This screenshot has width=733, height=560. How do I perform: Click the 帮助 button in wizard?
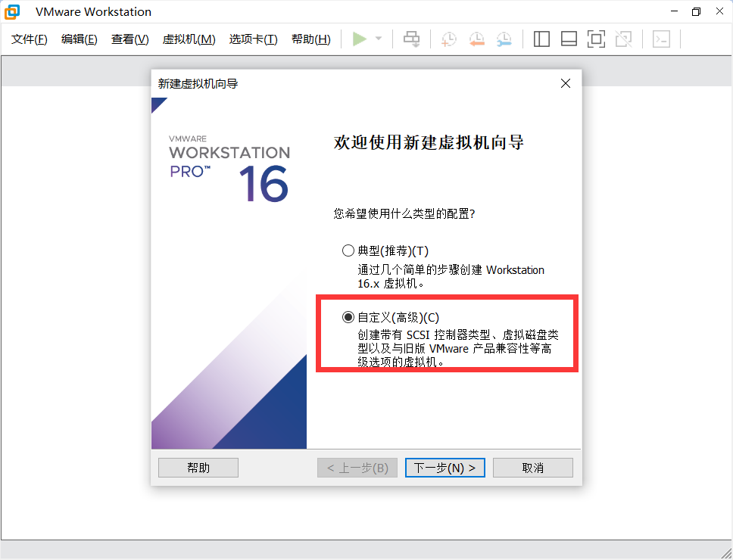198,468
